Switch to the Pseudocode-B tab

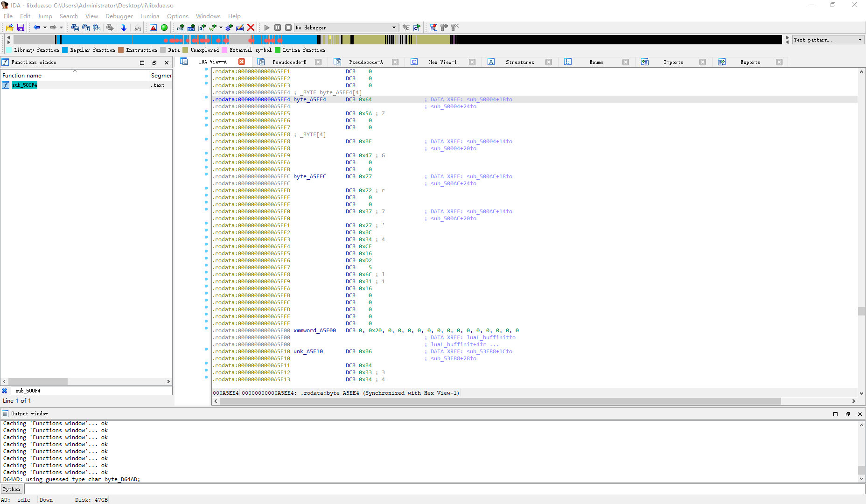[289, 62]
